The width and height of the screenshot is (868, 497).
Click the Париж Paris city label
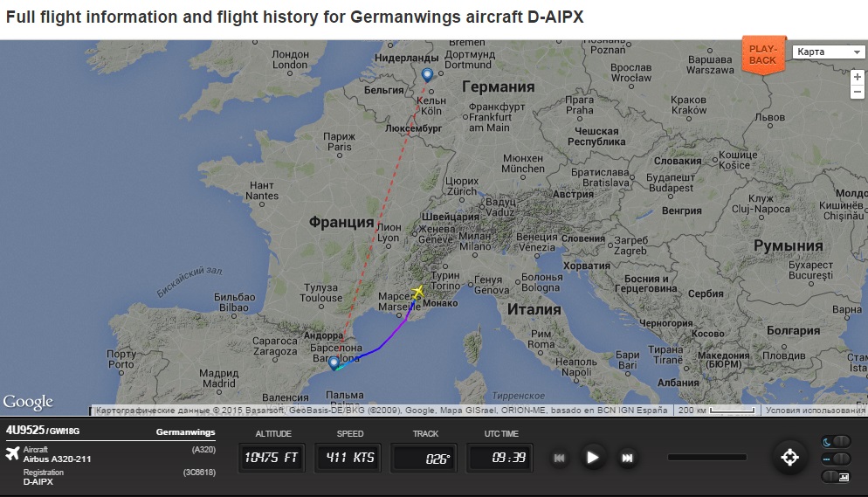(x=340, y=142)
